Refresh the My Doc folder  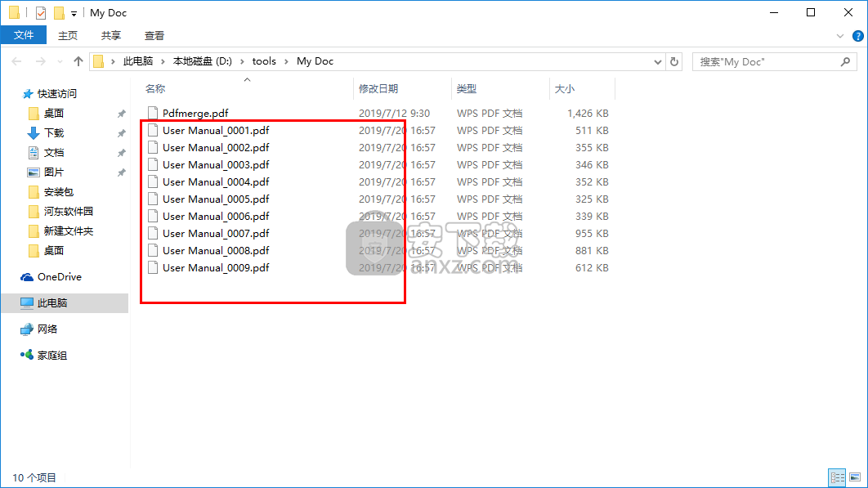pyautogui.click(x=674, y=62)
